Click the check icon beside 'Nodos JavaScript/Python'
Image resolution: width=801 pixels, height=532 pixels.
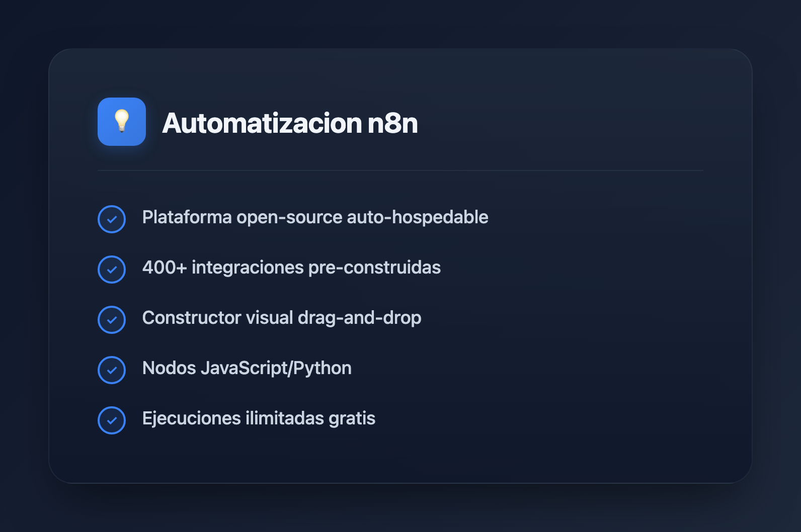pos(112,370)
